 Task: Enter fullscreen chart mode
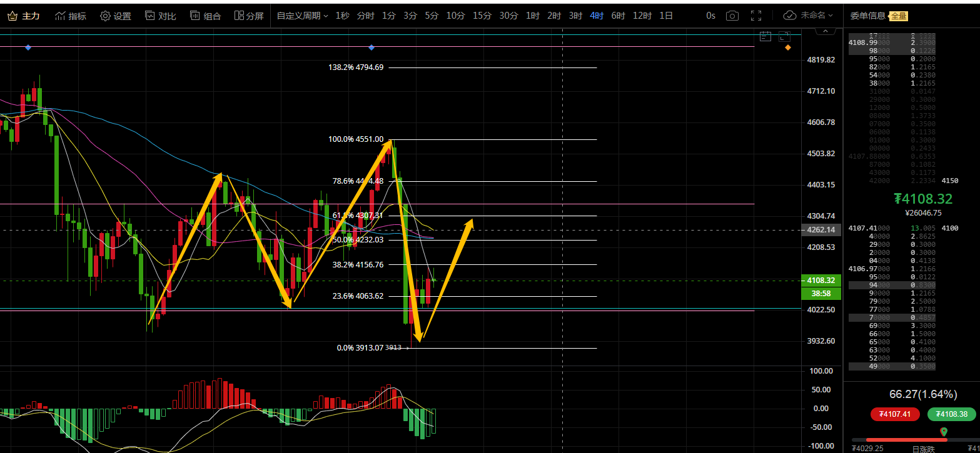[756, 16]
